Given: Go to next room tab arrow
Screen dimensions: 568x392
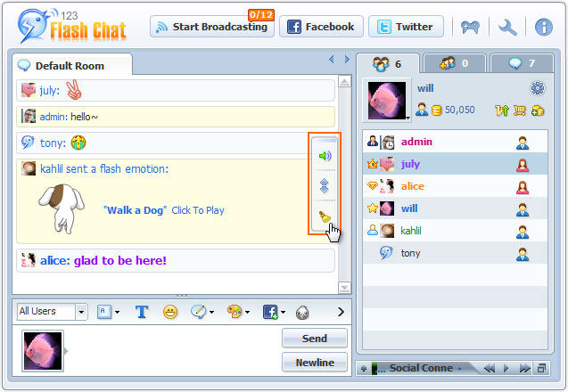Looking at the screenshot, I should coord(347,59).
